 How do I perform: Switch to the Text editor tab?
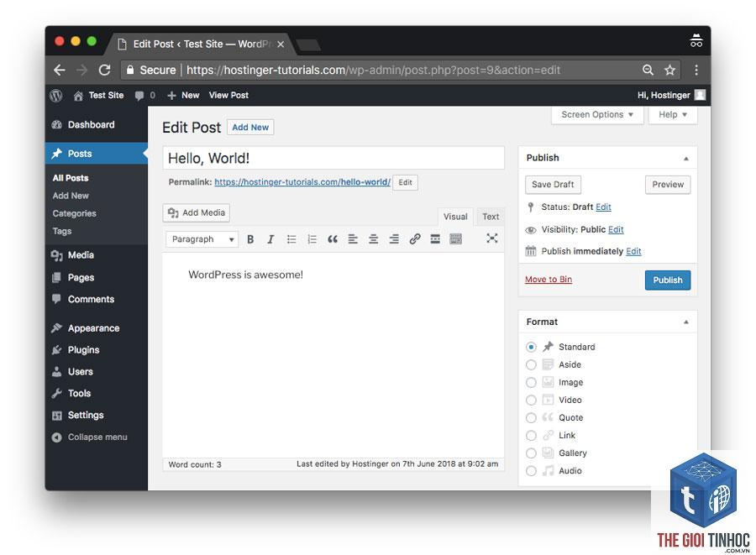point(491,217)
